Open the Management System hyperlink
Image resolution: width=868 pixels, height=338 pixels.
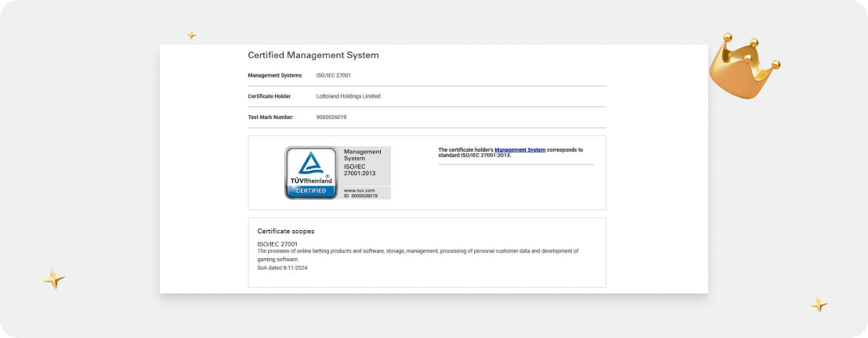point(519,149)
